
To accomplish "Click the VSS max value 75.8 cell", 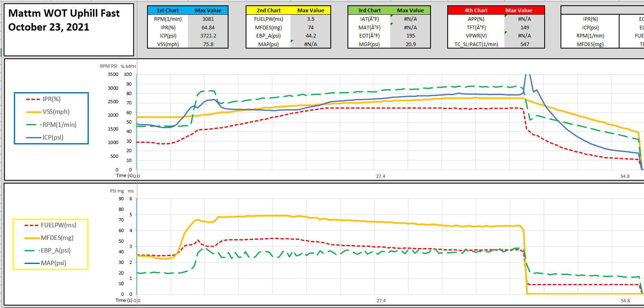I will click(208, 44).
